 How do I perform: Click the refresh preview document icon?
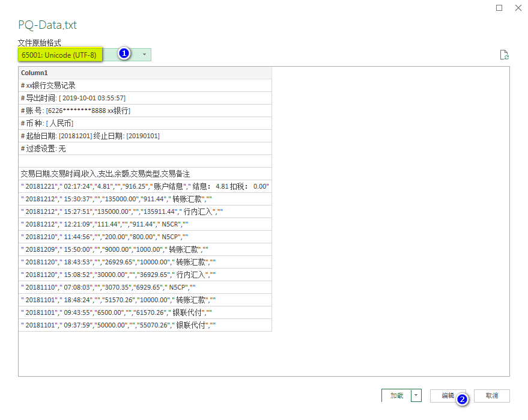tap(504, 55)
